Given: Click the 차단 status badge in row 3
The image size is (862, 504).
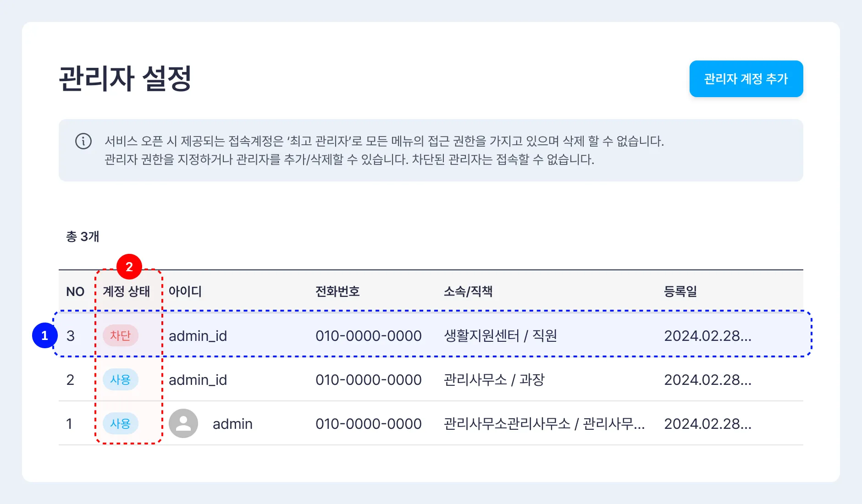Looking at the screenshot, I should click(x=121, y=335).
